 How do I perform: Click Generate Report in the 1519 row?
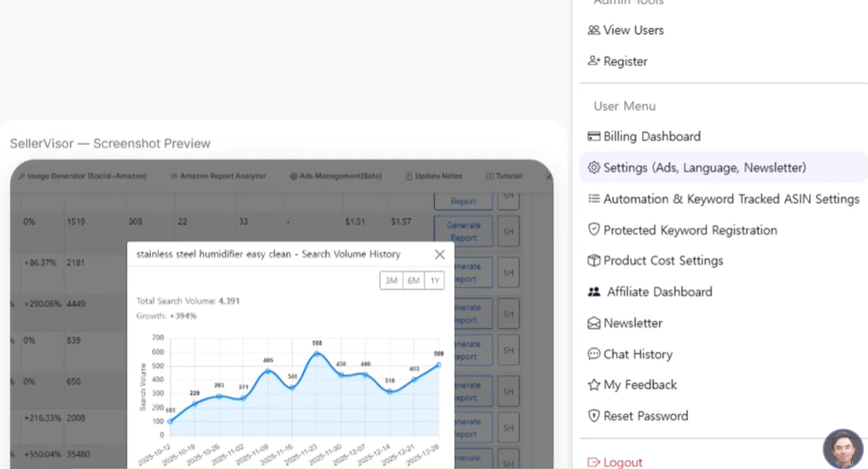[463, 232]
